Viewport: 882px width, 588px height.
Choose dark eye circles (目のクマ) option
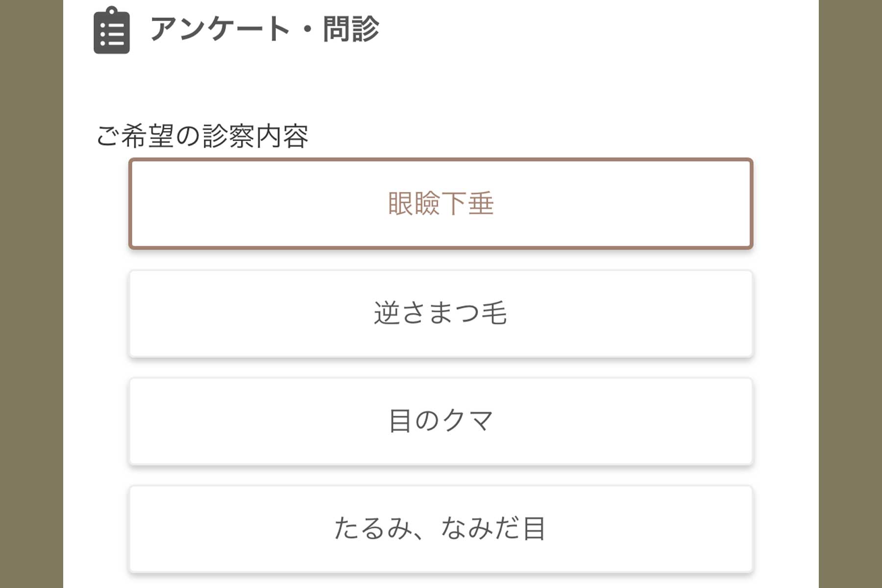pos(441,421)
